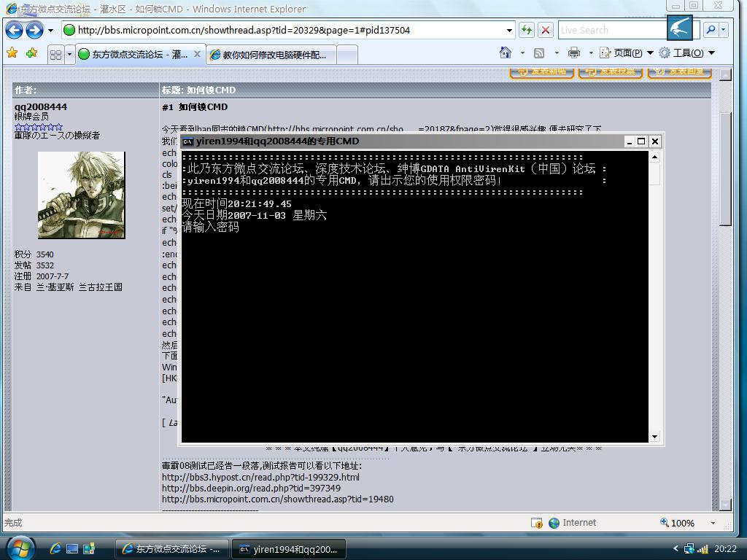Click in the Live Search input box
Viewport: 747px width, 560px height.
click(611, 31)
